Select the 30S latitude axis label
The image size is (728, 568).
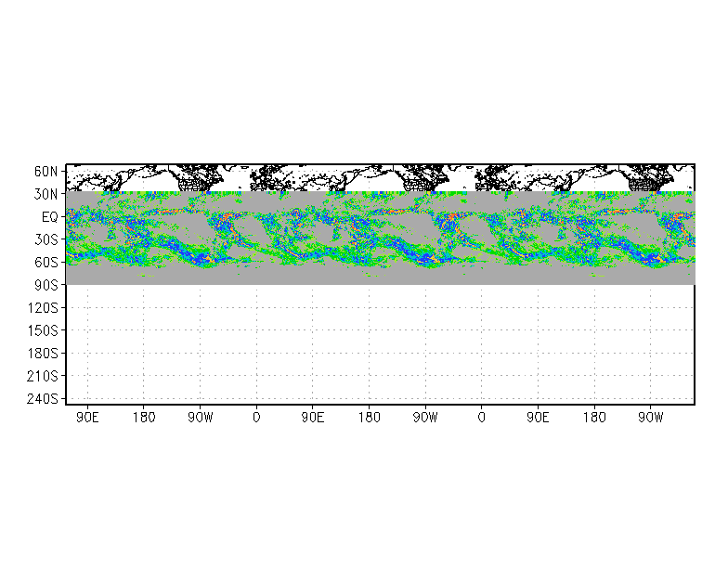(45, 239)
